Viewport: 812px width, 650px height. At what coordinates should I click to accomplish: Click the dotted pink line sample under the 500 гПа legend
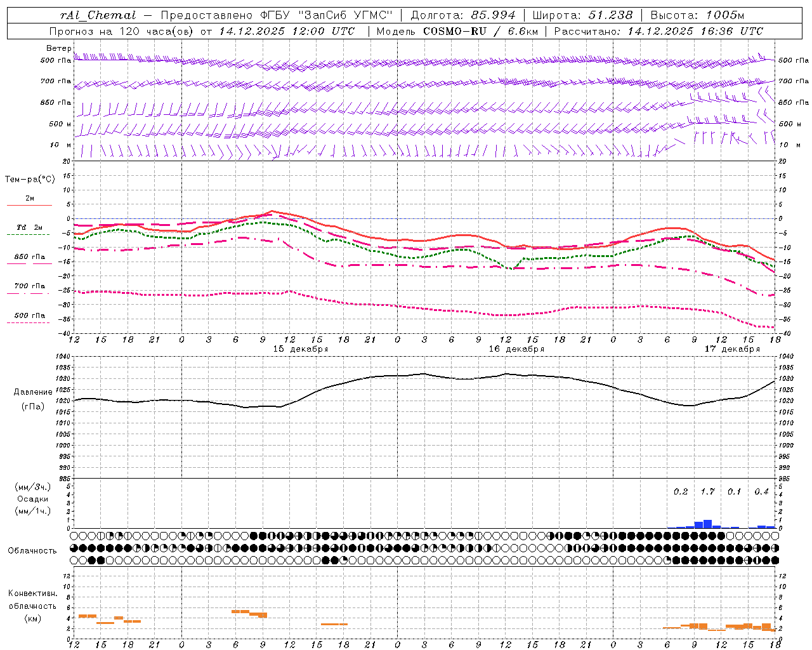29,322
